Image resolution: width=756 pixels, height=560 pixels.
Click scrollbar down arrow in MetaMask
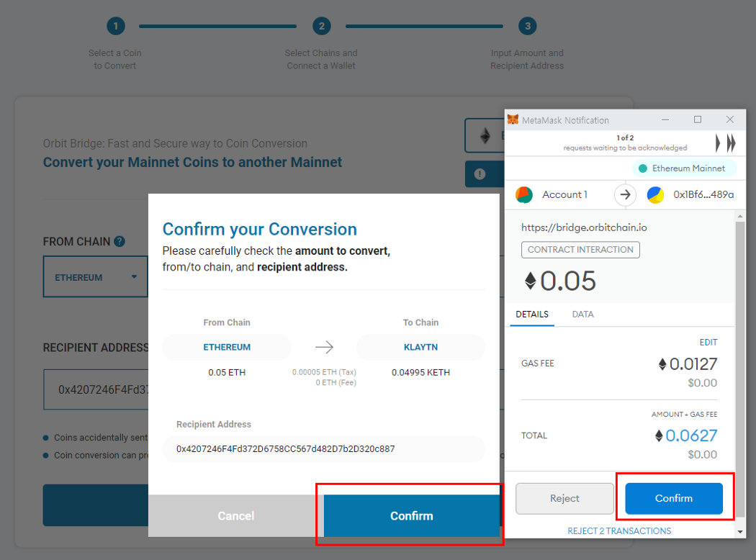tap(740, 531)
